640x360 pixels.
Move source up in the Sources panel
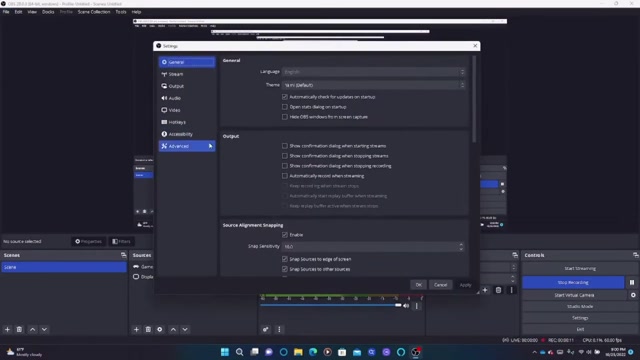(x=173, y=329)
